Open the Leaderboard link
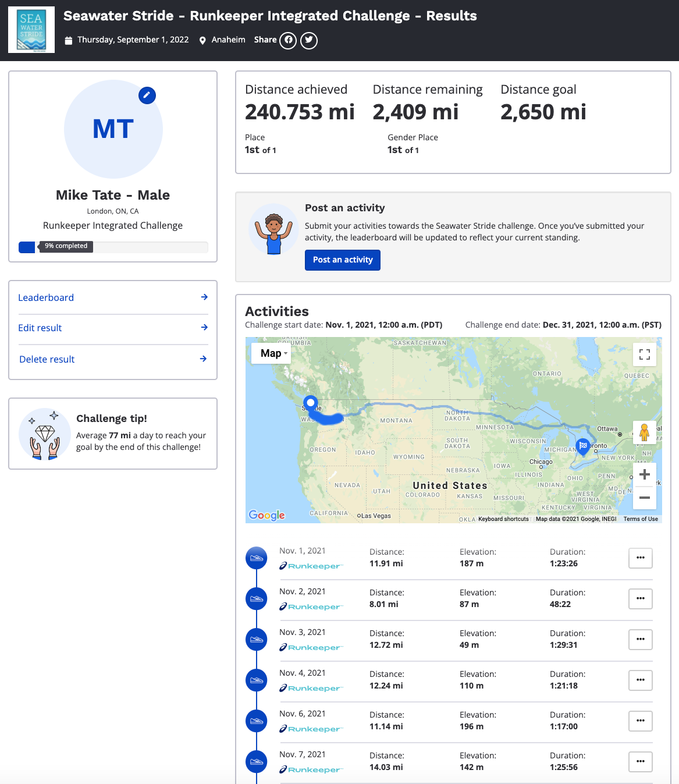 click(x=113, y=297)
